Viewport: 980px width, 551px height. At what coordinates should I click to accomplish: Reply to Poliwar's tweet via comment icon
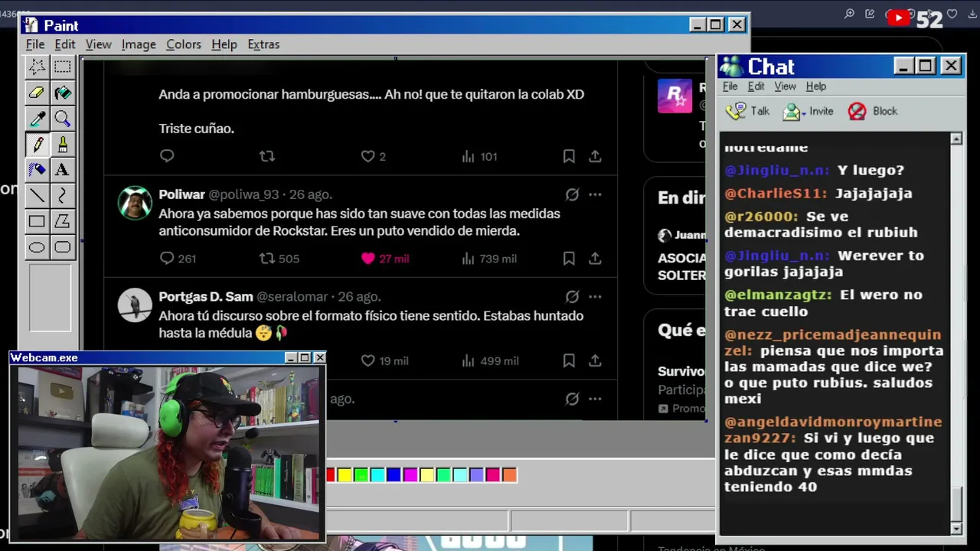[x=167, y=259]
